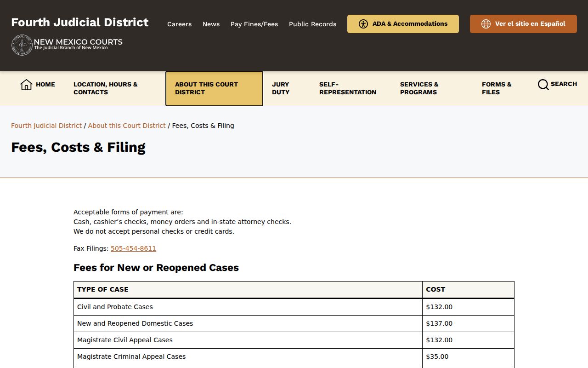Go to the News page
Image resolution: width=588 pixels, height=368 pixels.
(211, 24)
